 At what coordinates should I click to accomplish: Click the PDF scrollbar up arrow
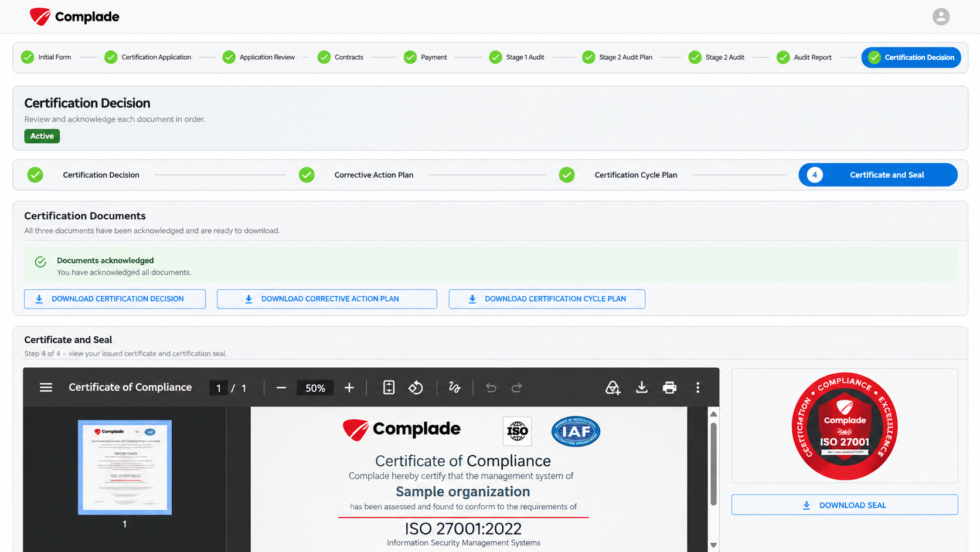click(713, 414)
